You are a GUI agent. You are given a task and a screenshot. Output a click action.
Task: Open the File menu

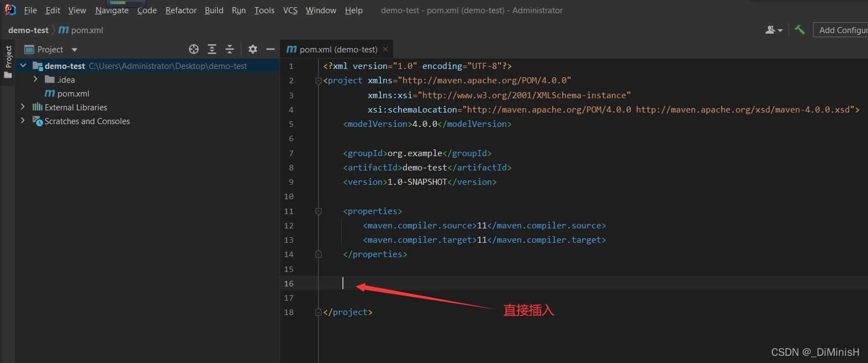[x=30, y=10]
